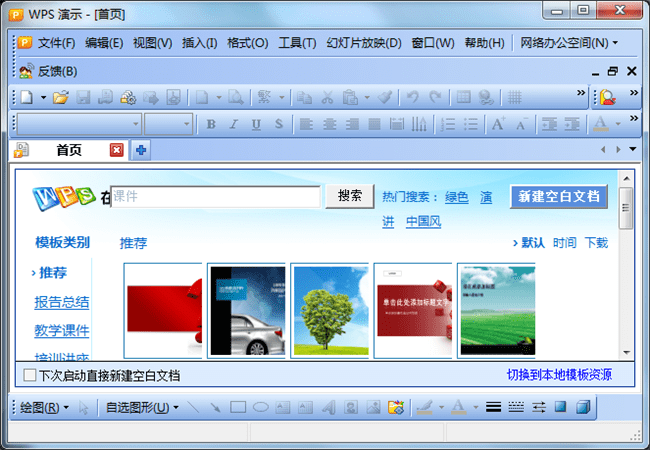
Task: Check 下次启动直接新建空白文档 checkbox
Action: [x=30, y=375]
